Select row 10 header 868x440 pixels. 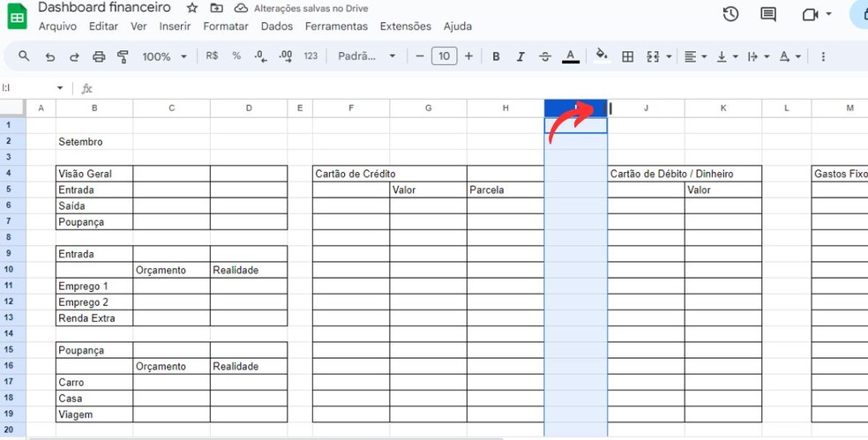pyautogui.click(x=12, y=270)
